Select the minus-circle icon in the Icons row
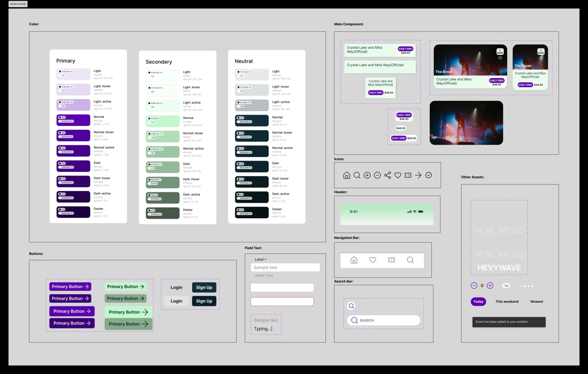Image resolution: width=588 pixels, height=374 pixels. coord(377,175)
